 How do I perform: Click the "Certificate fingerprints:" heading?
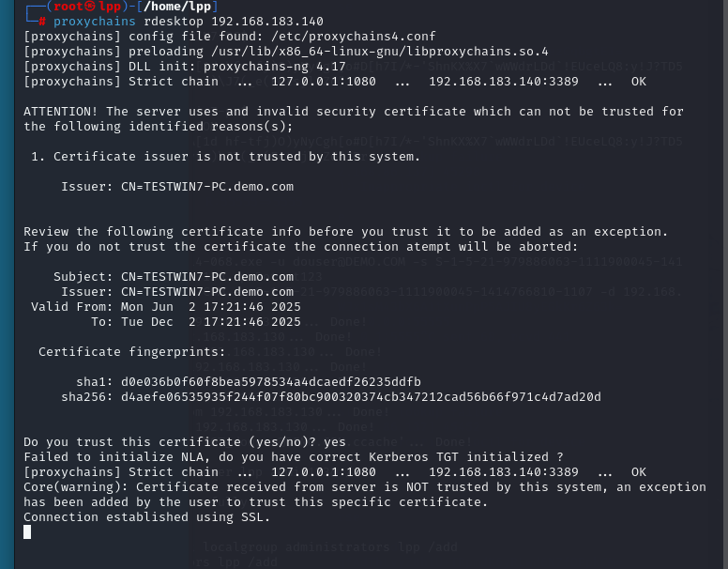[132, 351]
